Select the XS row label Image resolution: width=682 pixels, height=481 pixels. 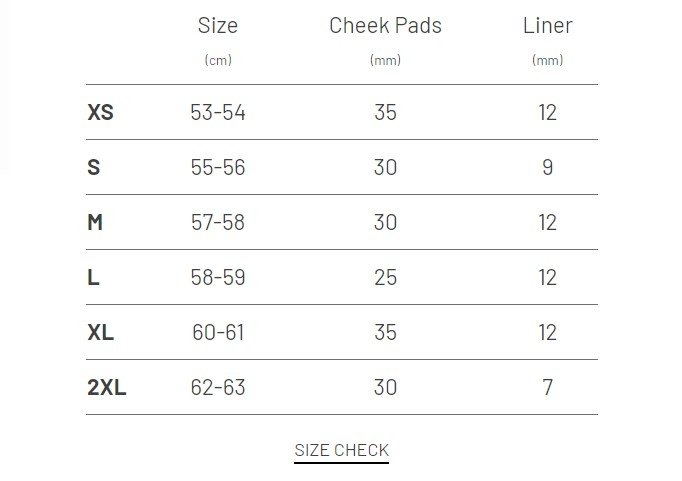100,112
